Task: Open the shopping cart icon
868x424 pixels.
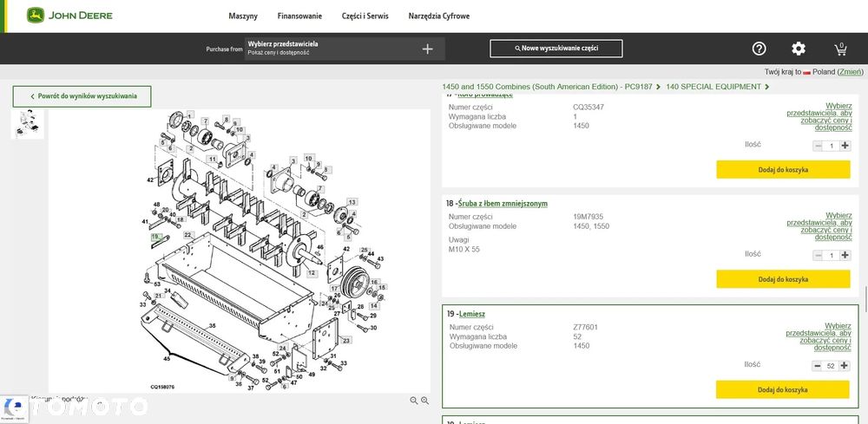Action: (840, 49)
